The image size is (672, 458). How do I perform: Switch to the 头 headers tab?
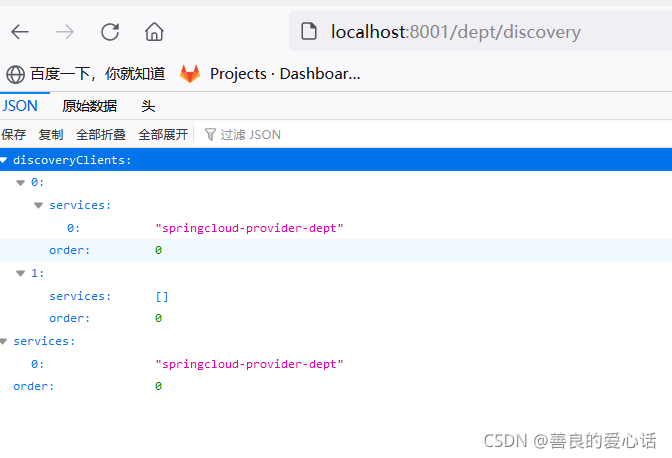tap(148, 106)
